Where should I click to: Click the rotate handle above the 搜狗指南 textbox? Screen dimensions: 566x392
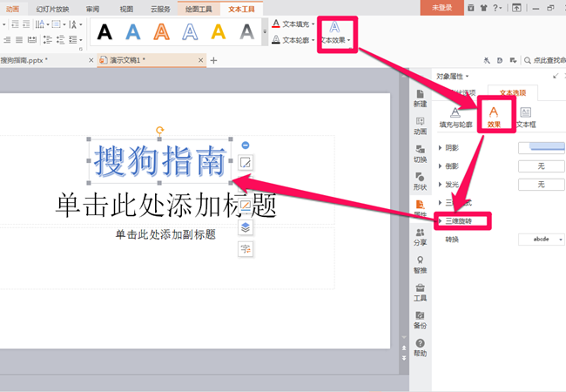pos(159,130)
